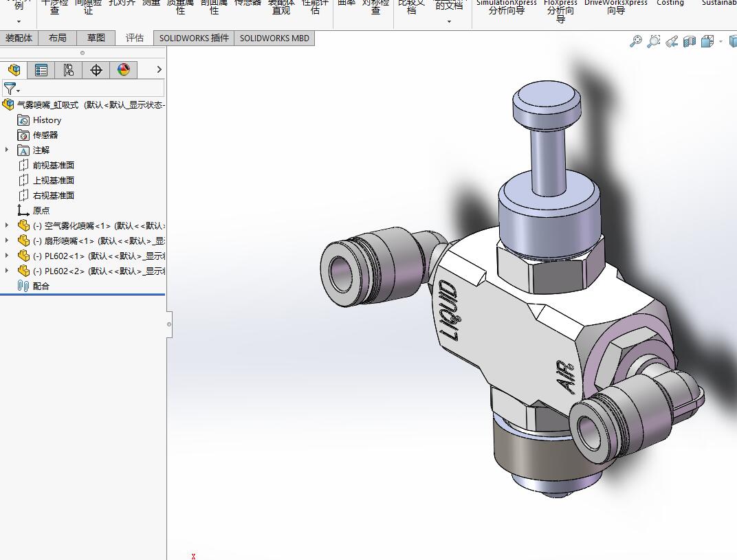The width and height of the screenshot is (737, 560).
Task: Switch to the SOLIDWORKS 插件 tab
Action: click(x=194, y=38)
